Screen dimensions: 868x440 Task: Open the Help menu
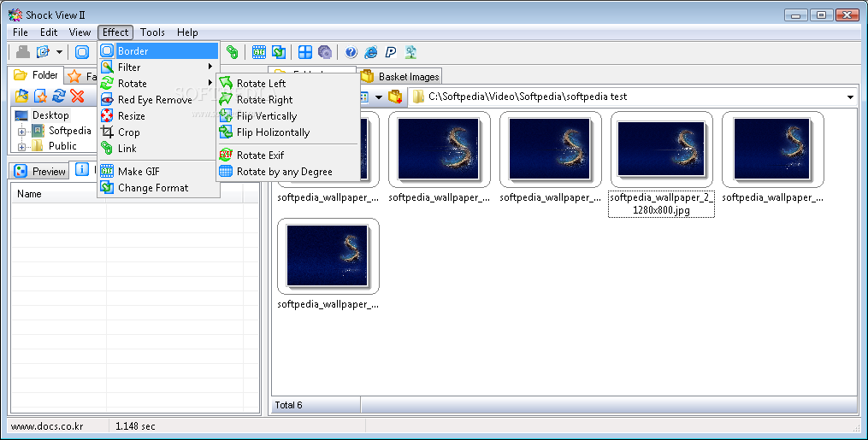187,32
